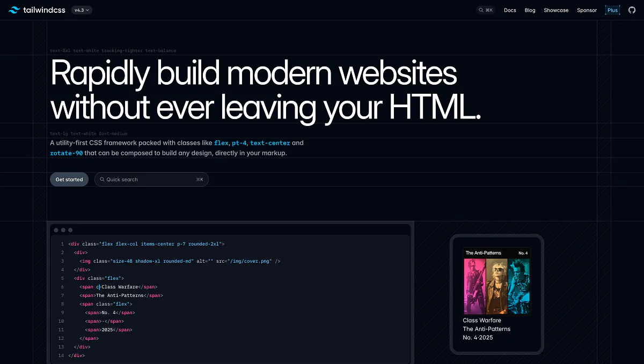Click the Get started button

(x=69, y=180)
